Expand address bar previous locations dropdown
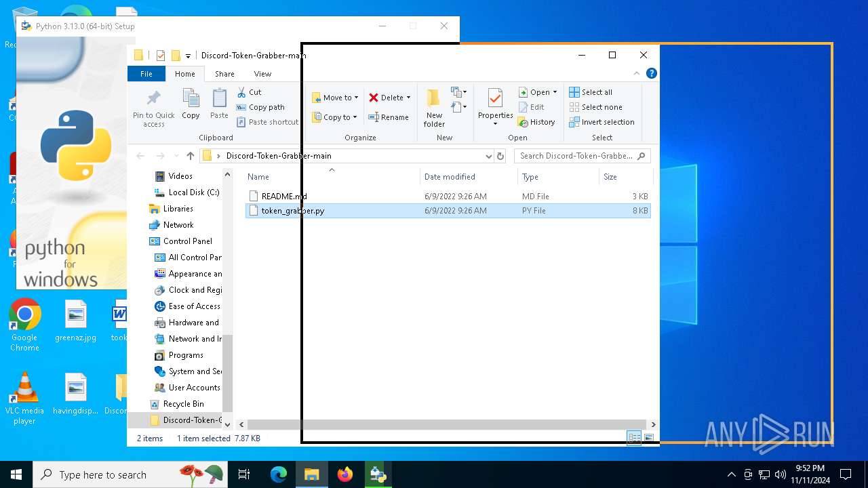Viewport: 868px width, 488px height. (x=488, y=156)
